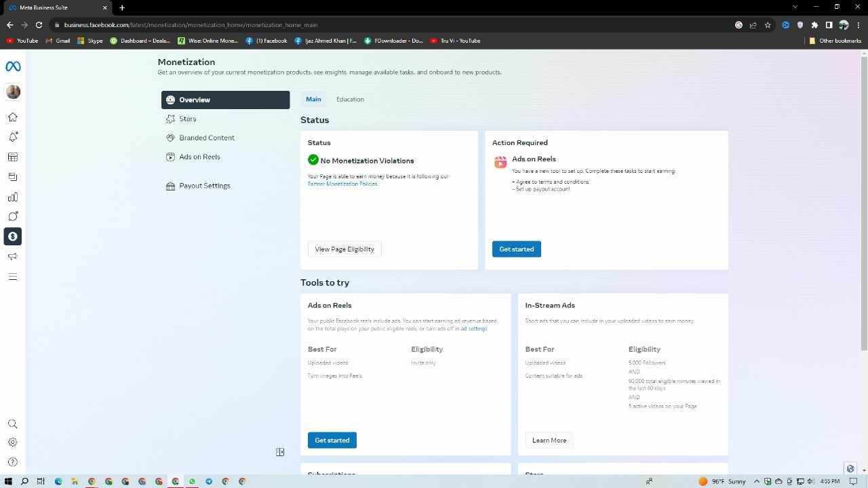Click the share icon in the address bar
The width and height of the screenshot is (868, 488).
tap(753, 25)
